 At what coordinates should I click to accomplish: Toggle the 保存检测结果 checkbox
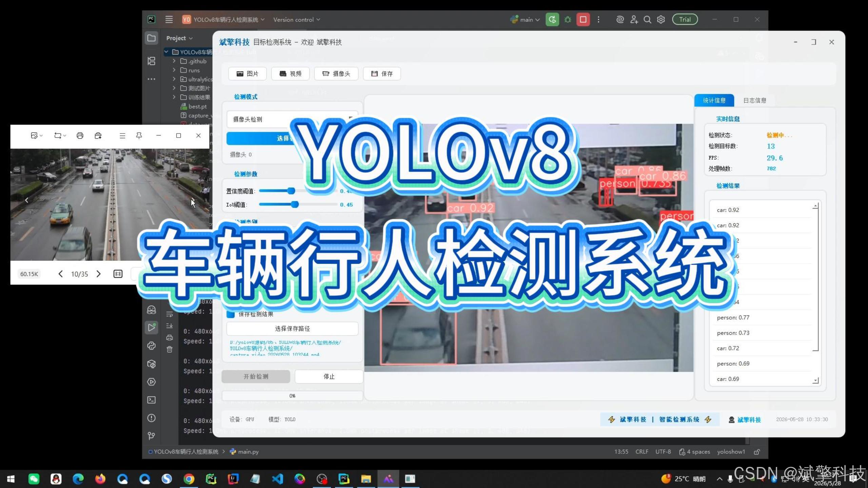click(x=231, y=314)
